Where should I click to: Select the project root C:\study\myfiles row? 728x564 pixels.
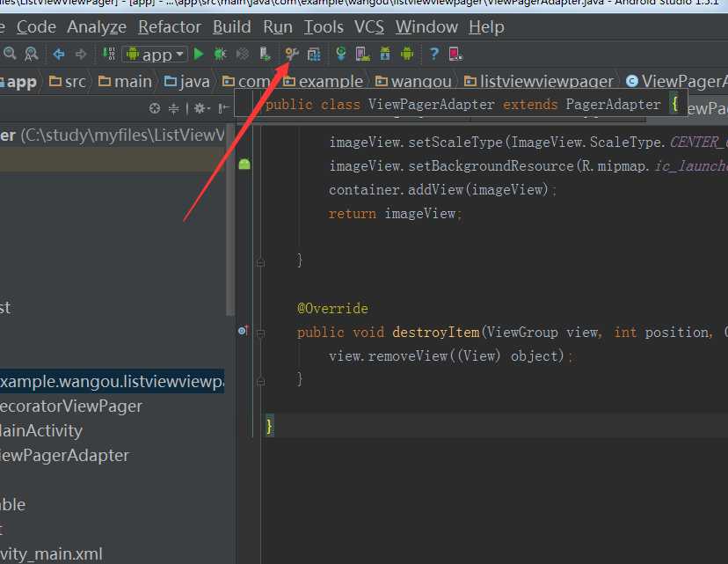pyautogui.click(x=113, y=136)
